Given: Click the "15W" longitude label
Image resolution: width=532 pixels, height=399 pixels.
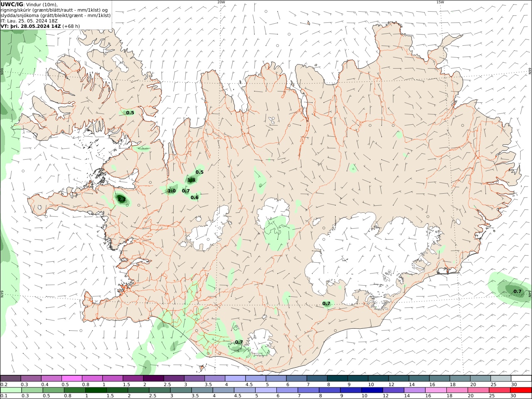Looking at the screenshot, I should coord(440,2).
